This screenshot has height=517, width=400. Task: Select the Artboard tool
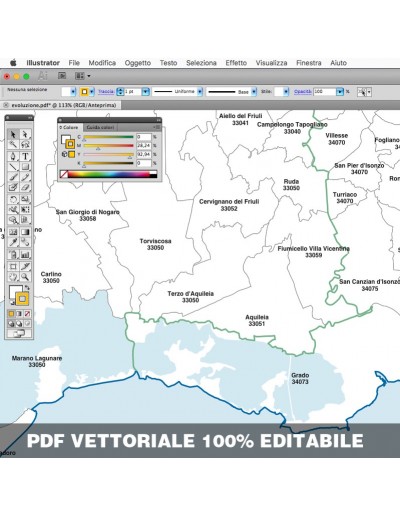pyautogui.click(x=13, y=266)
